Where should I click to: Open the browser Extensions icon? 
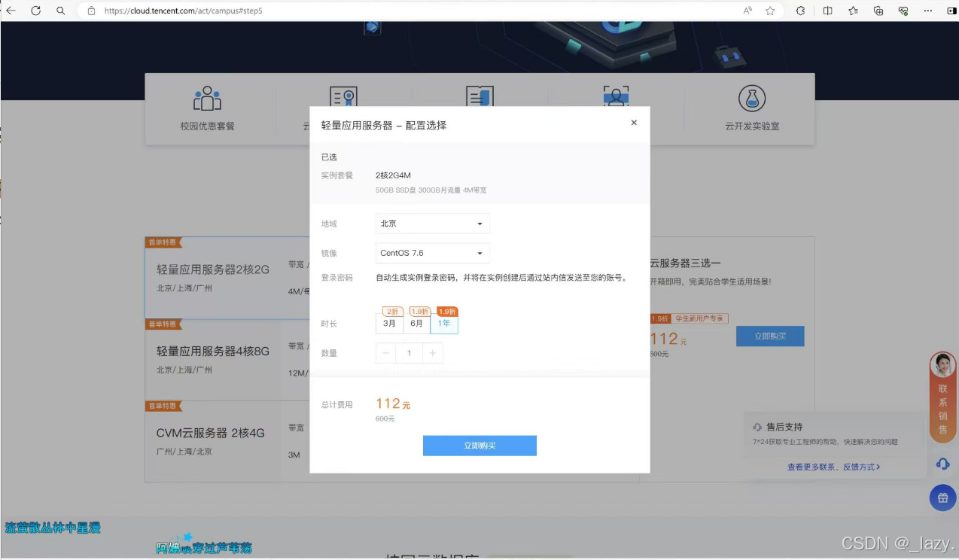pos(800,11)
